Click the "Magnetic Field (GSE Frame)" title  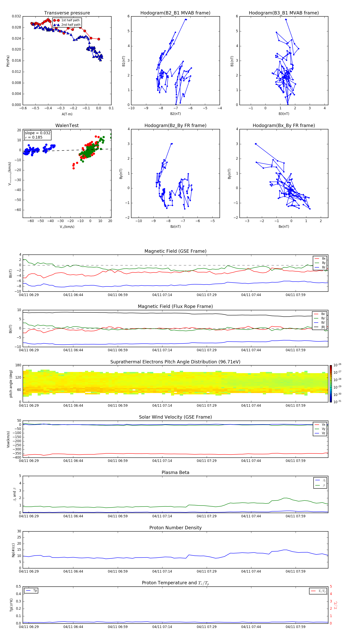(x=175, y=251)
